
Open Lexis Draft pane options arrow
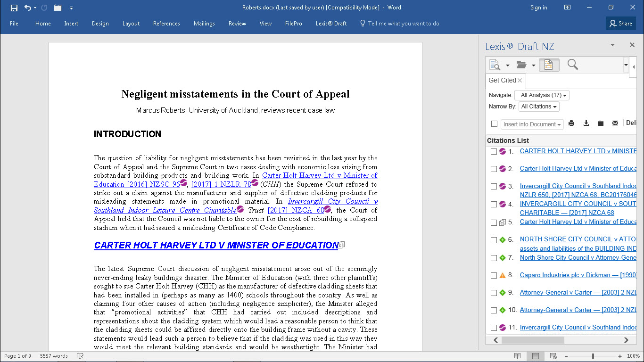612,45
